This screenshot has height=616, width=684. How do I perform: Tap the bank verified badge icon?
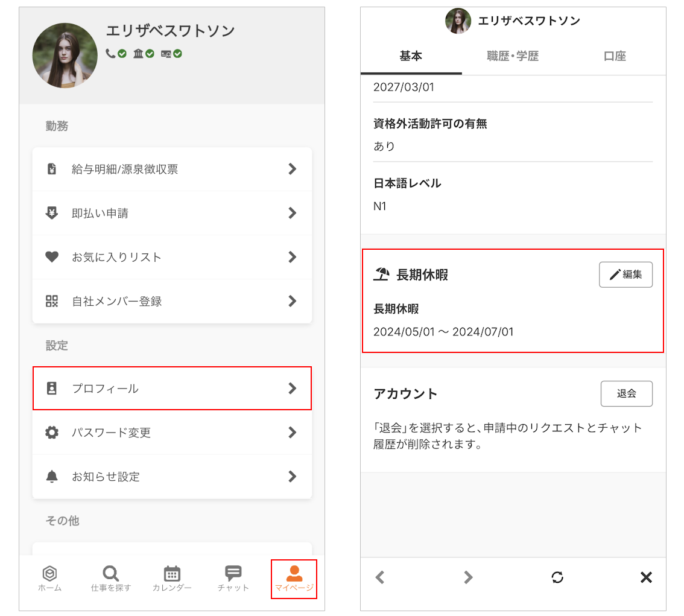pyautogui.click(x=144, y=54)
